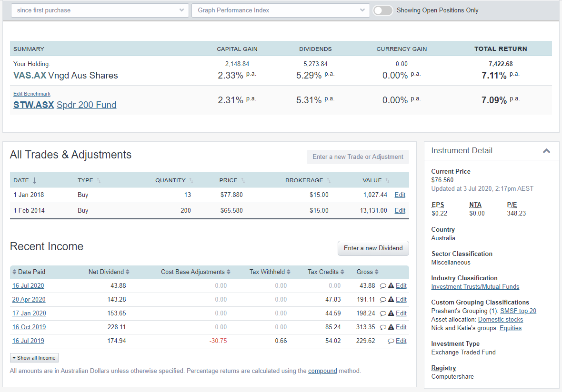Click the warning icon on the 16 Oct 2019 row
Image resolution: width=562 pixels, height=392 pixels.
[391, 327]
